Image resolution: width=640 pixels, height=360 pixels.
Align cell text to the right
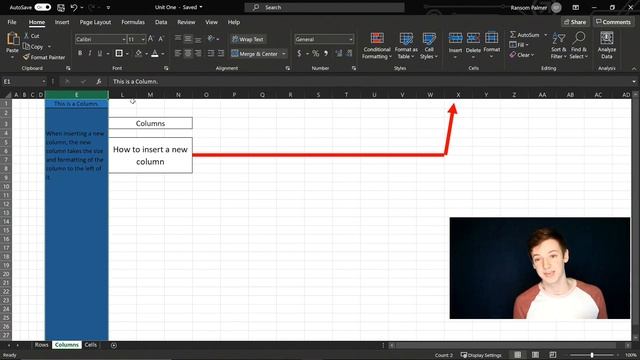[x=198, y=53]
